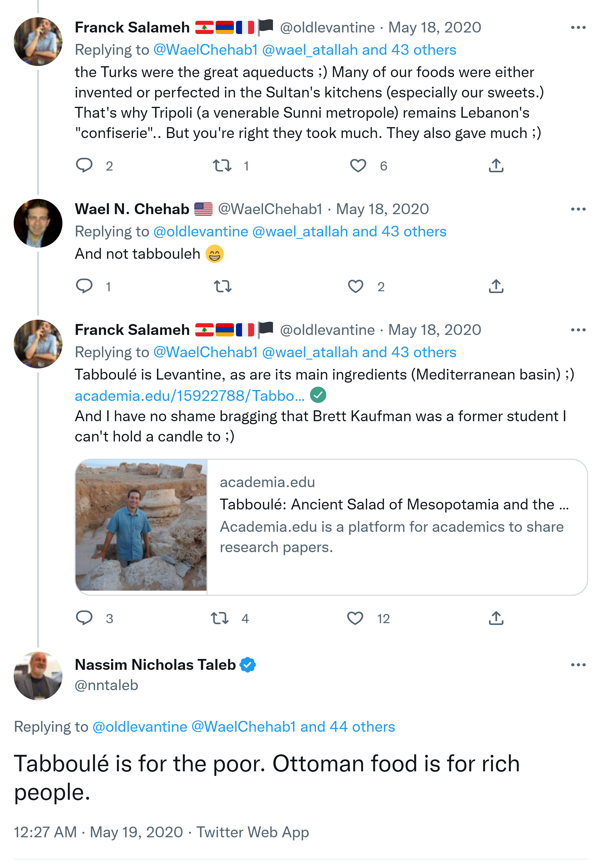This screenshot has width=600, height=868.
Task: Like the Tabboulé is Levantine tweet
Action: click(355, 618)
